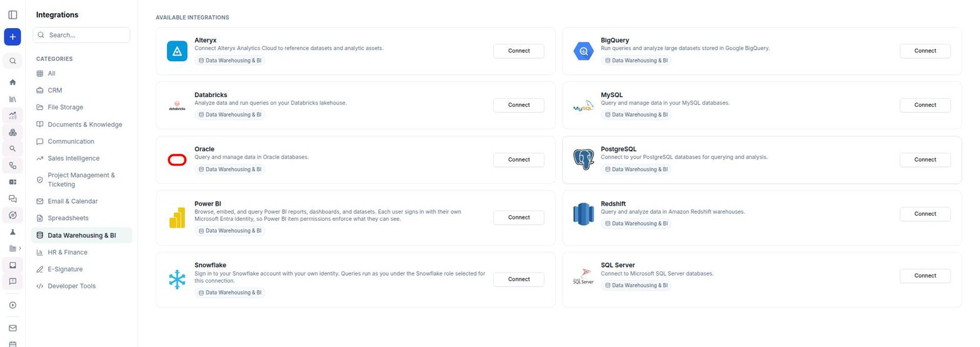Image resolution: width=980 pixels, height=347 pixels.
Task: Click the MySQL dolphin logo
Action: [583, 105]
